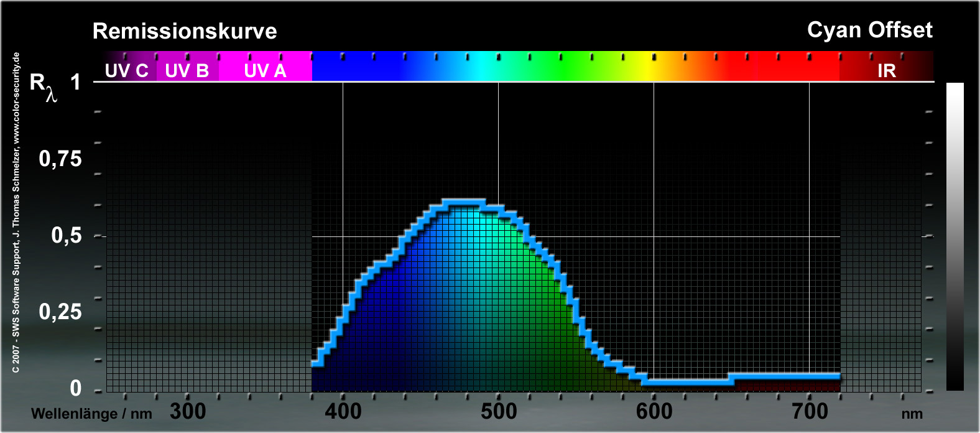Click the grayscale gradient bar on right
Viewport: 980px width, 433px height.
coord(955,236)
